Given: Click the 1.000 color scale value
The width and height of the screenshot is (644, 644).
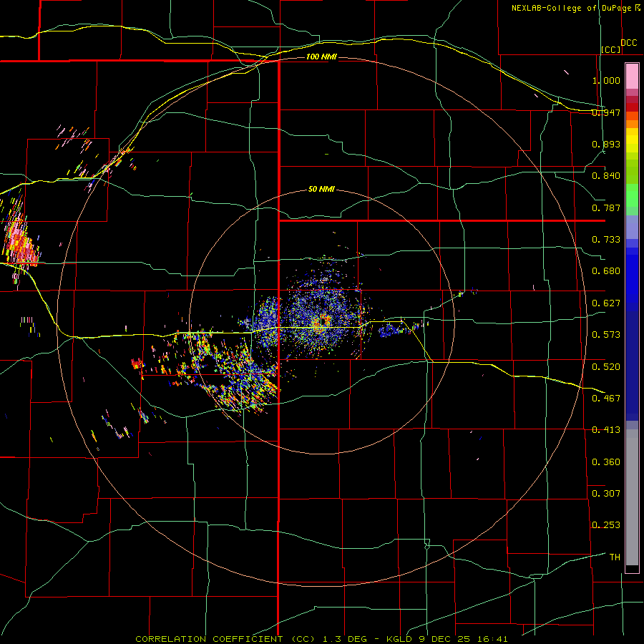Looking at the screenshot, I should click(606, 80).
